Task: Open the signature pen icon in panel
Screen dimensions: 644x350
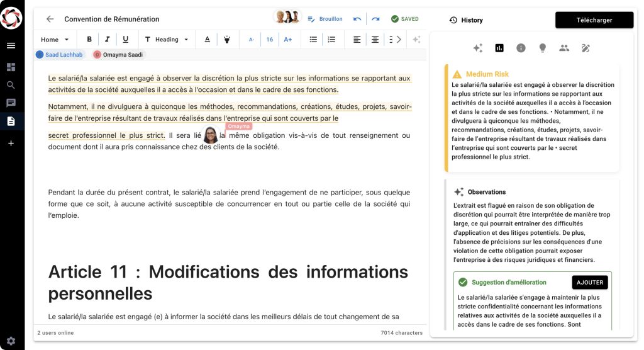Action: (x=586, y=48)
